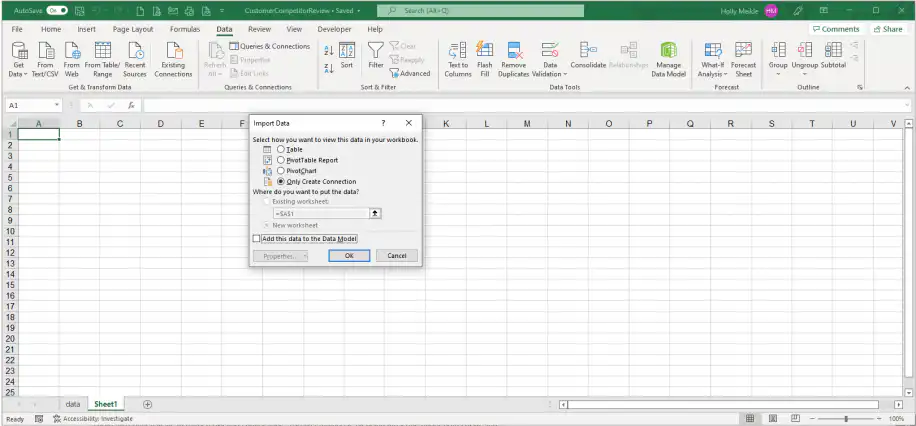The height and width of the screenshot is (426, 916).
Task: Collapse the ribbon
Action: click(907, 88)
